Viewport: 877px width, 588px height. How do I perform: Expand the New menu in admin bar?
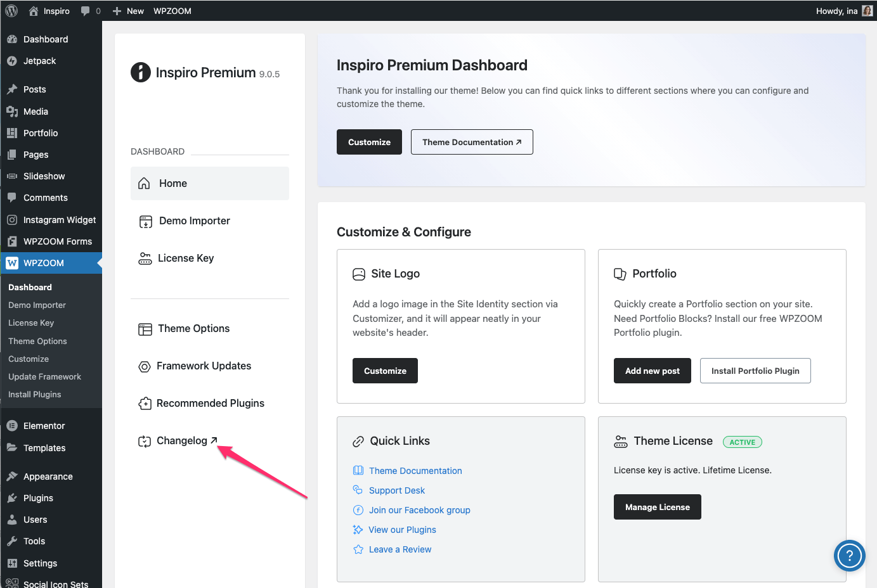click(128, 11)
